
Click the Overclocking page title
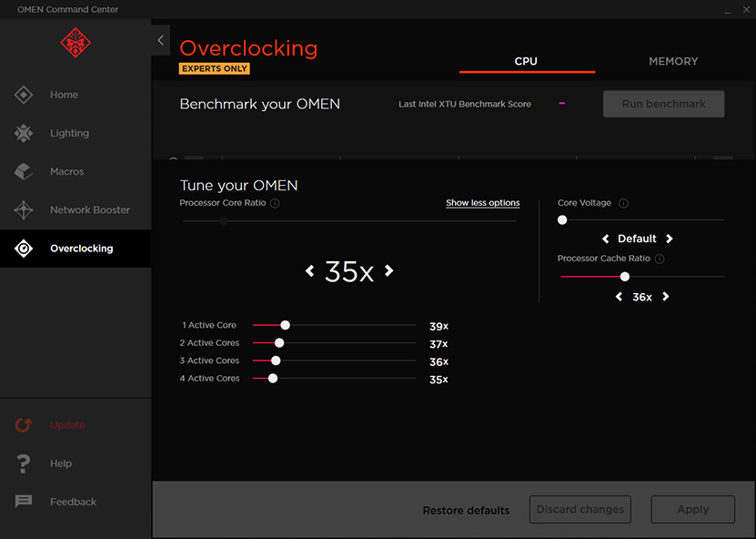coord(248,48)
